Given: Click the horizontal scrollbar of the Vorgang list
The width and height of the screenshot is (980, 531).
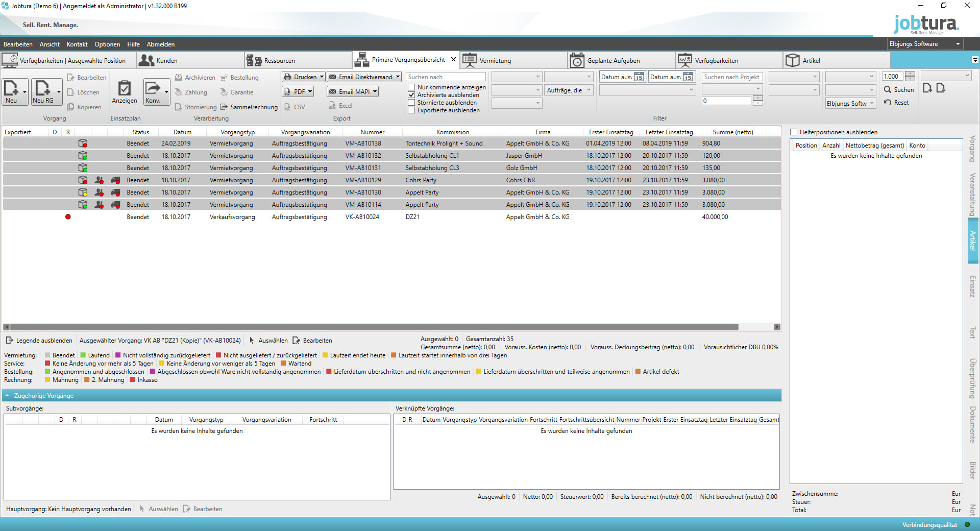Looking at the screenshot, I should [374, 327].
